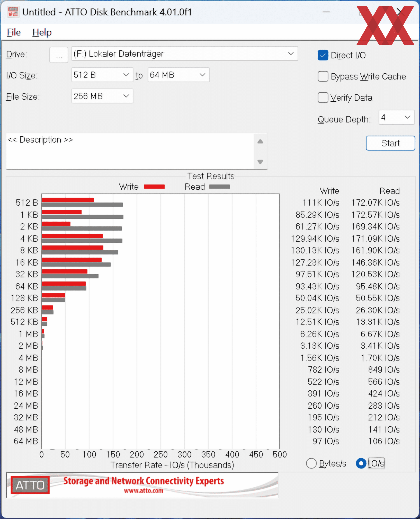Click the Write column header in results
Screen dimensions: 420x519
(329, 191)
